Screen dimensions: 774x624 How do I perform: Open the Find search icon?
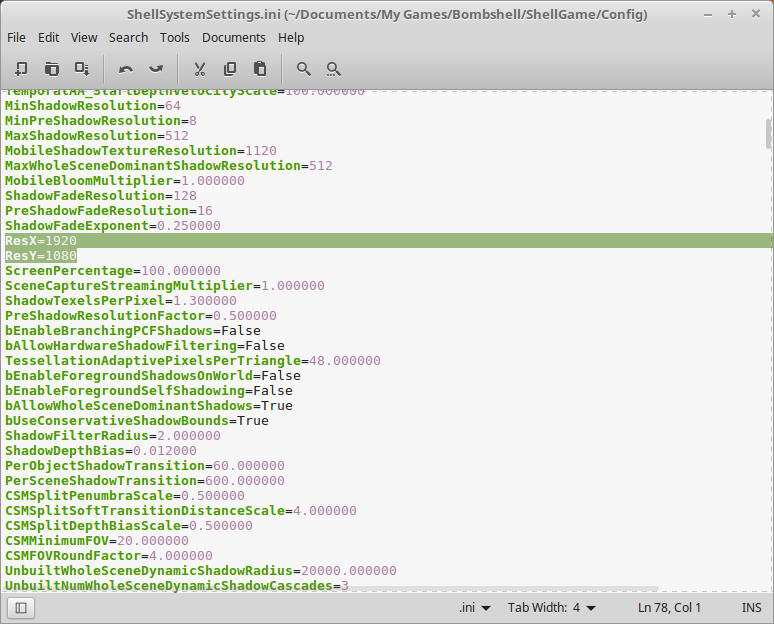304,69
